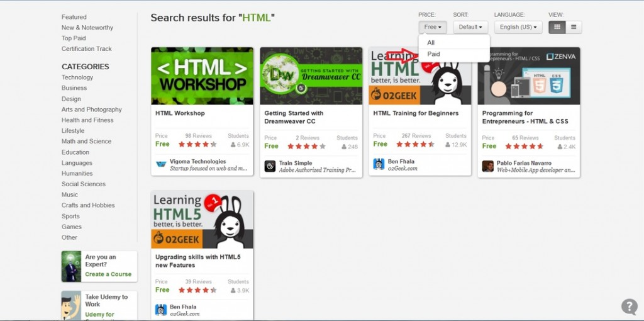Open Learning HTML5 course thumbnail
Viewport: 644px width, 321px height.
click(x=202, y=220)
